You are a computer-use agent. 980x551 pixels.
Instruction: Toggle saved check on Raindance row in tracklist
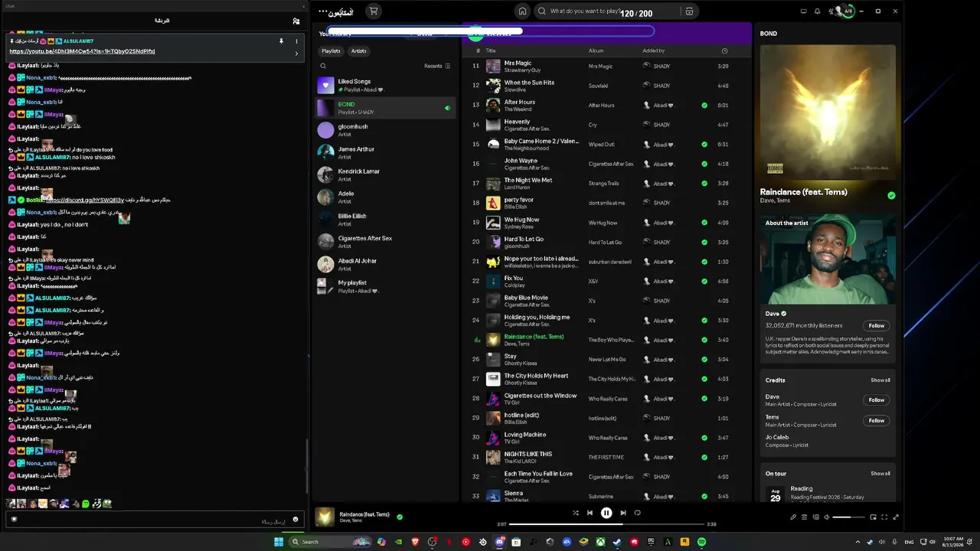click(704, 340)
